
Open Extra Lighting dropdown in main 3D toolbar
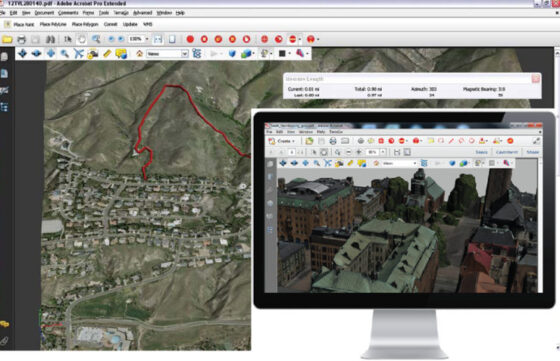(x=266, y=54)
